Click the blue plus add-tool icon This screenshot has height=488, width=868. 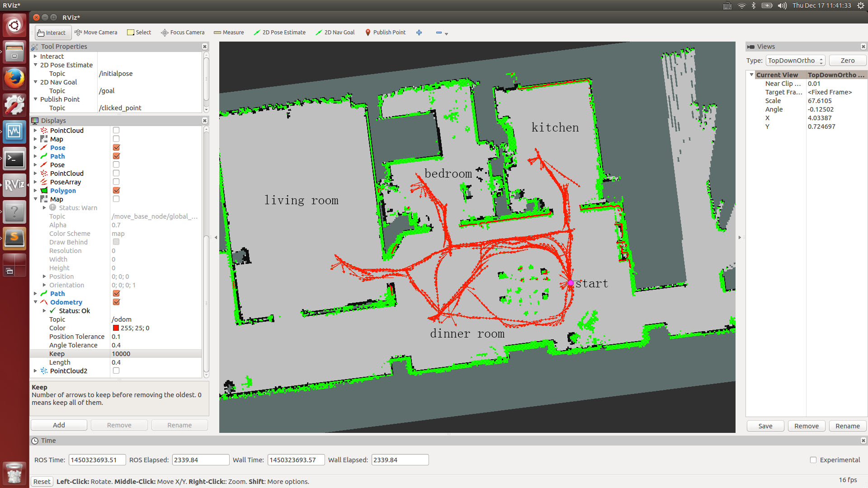click(419, 33)
